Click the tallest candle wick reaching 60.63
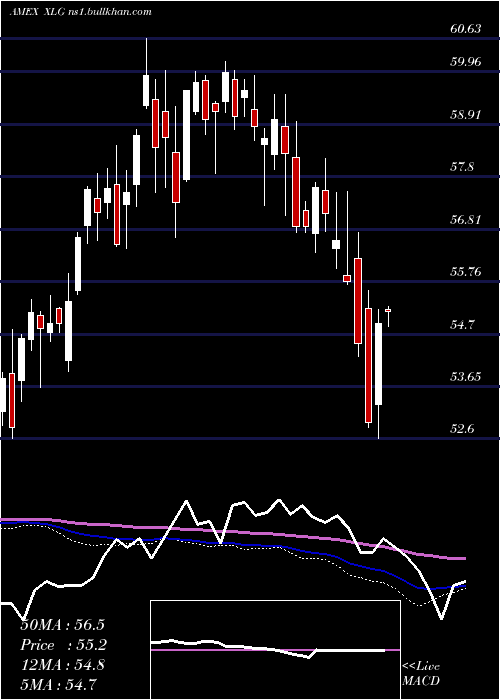 (x=146, y=74)
